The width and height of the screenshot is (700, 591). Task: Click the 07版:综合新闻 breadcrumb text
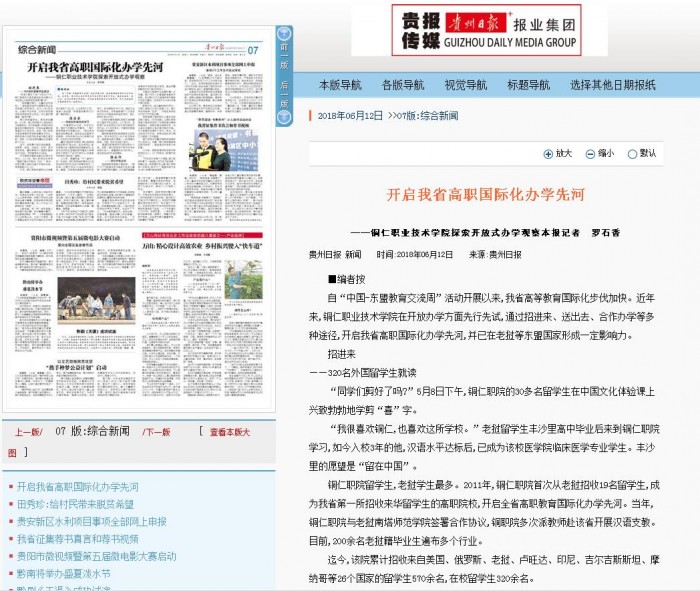coord(428,116)
